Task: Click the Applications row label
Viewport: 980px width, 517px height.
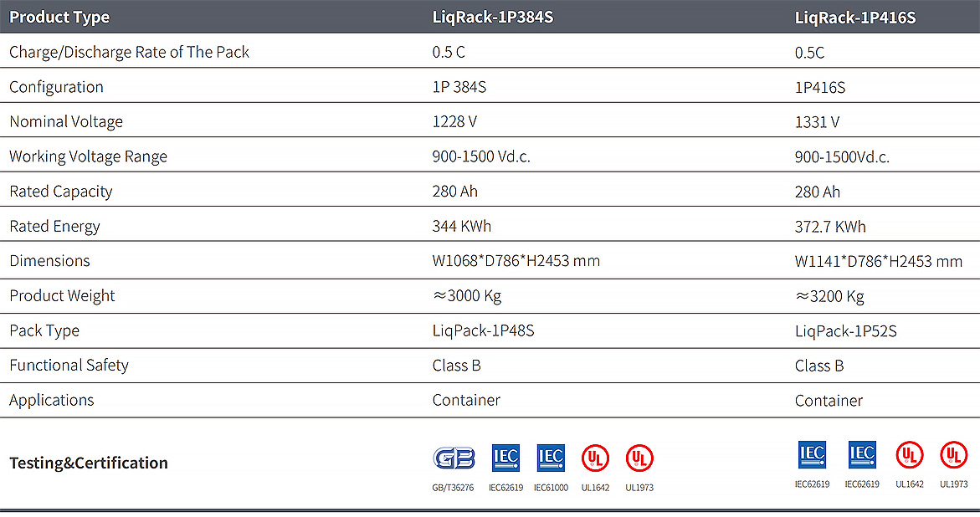Action: (x=51, y=400)
